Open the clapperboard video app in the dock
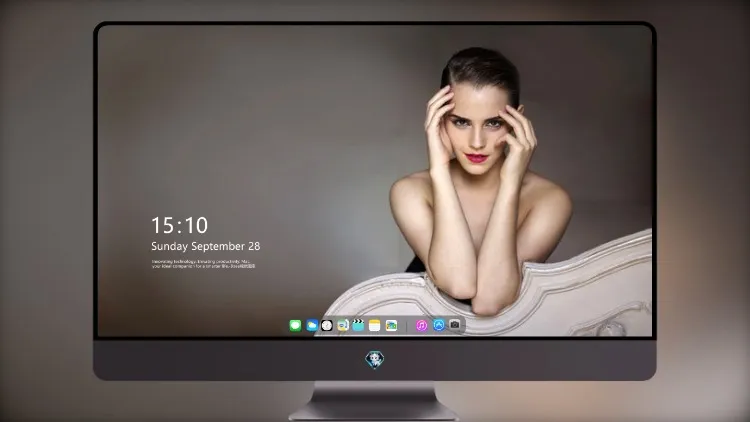Screen dimensions: 750x422 pyautogui.click(x=358, y=325)
